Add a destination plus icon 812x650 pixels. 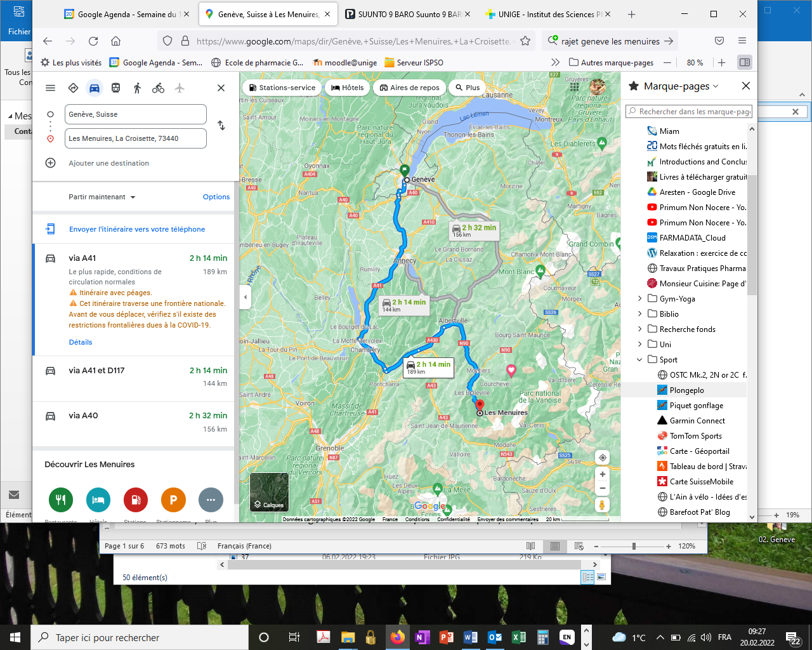click(x=51, y=163)
